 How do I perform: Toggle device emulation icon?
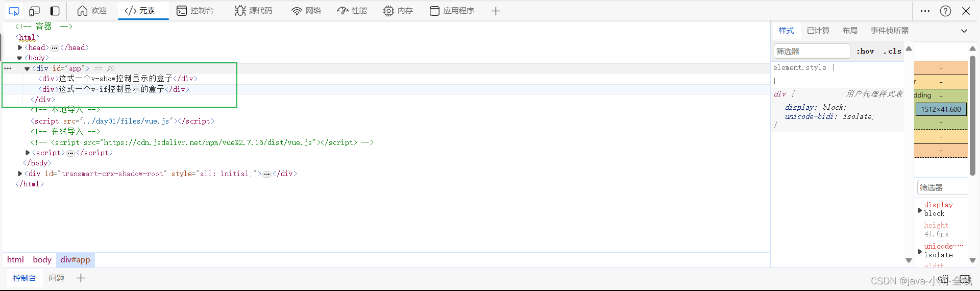(34, 11)
